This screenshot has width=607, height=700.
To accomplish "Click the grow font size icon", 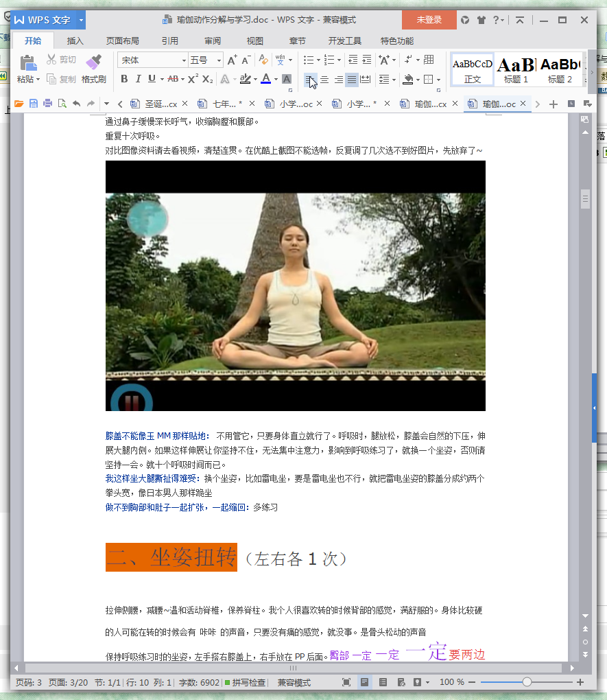I will click(x=232, y=60).
